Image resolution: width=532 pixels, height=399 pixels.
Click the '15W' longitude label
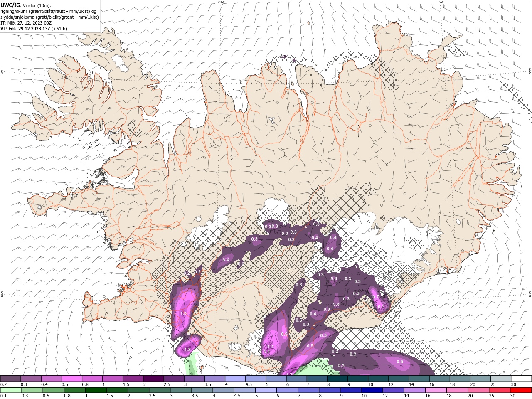[x=440, y=2]
